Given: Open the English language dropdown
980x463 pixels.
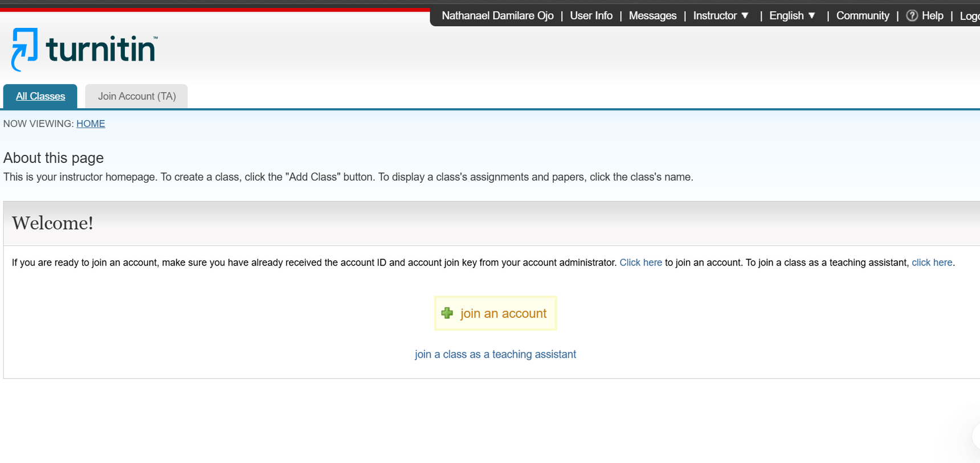Looking at the screenshot, I should point(793,16).
